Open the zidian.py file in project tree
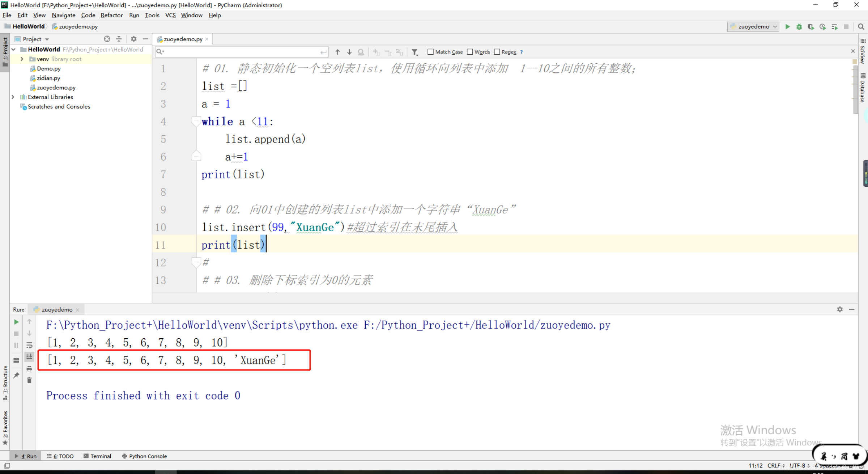The image size is (868, 474). (48, 78)
